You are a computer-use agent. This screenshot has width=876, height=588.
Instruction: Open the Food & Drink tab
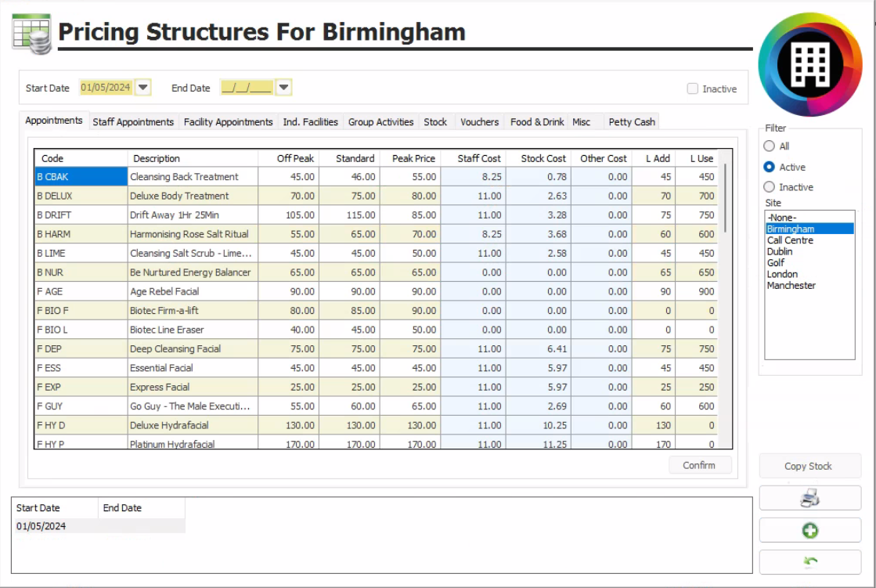click(x=537, y=122)
